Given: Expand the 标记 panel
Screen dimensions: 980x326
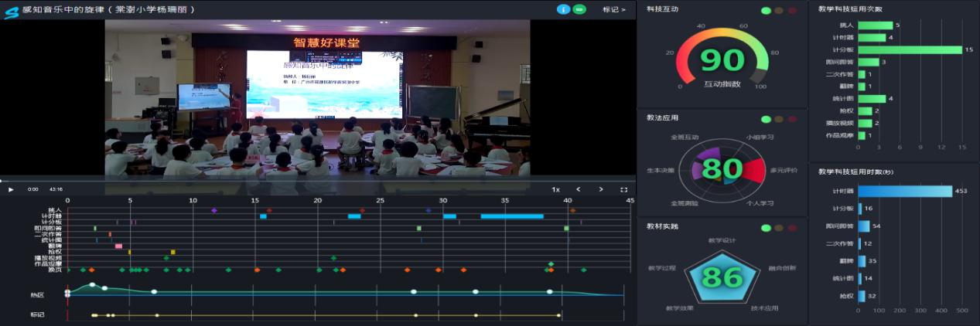Looking at the screenshot, I should click(x=614, y=10).
